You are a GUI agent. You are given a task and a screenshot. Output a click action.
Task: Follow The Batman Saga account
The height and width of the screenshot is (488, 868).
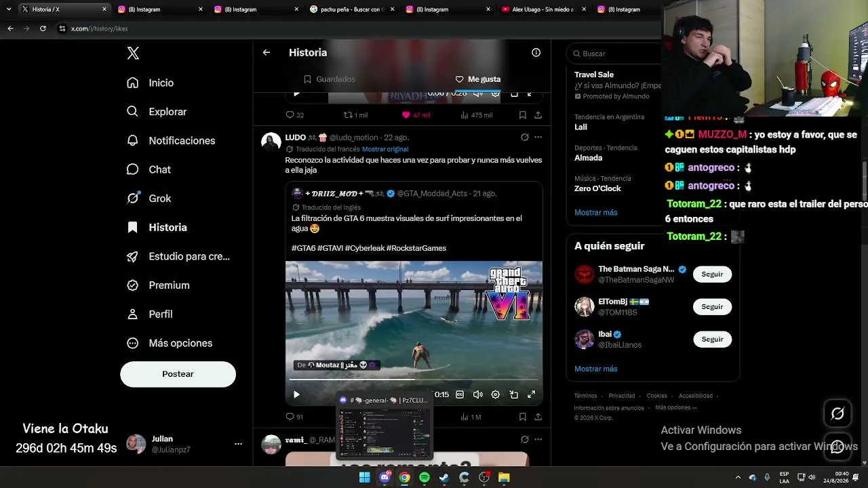point(712,274)
